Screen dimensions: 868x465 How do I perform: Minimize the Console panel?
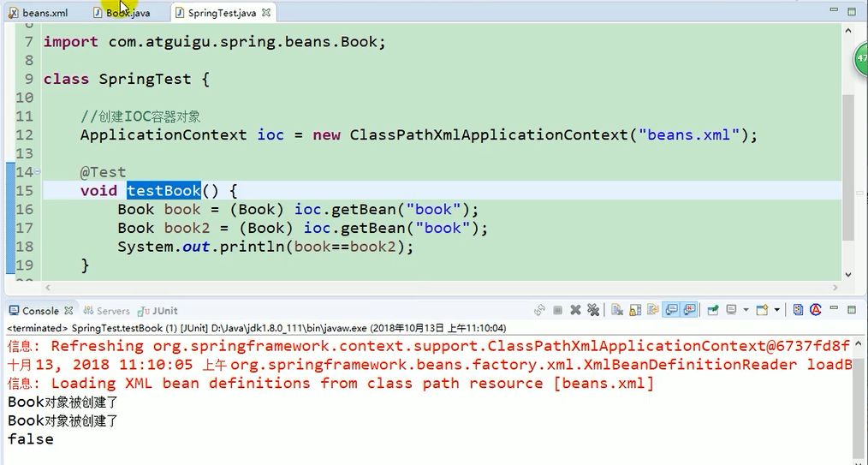click(835, 308)
